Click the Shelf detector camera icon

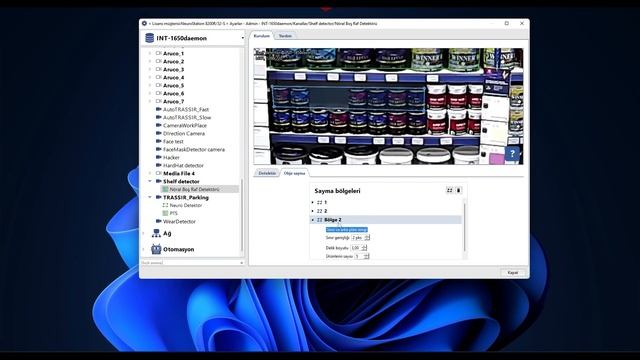(x=159, y=181)
